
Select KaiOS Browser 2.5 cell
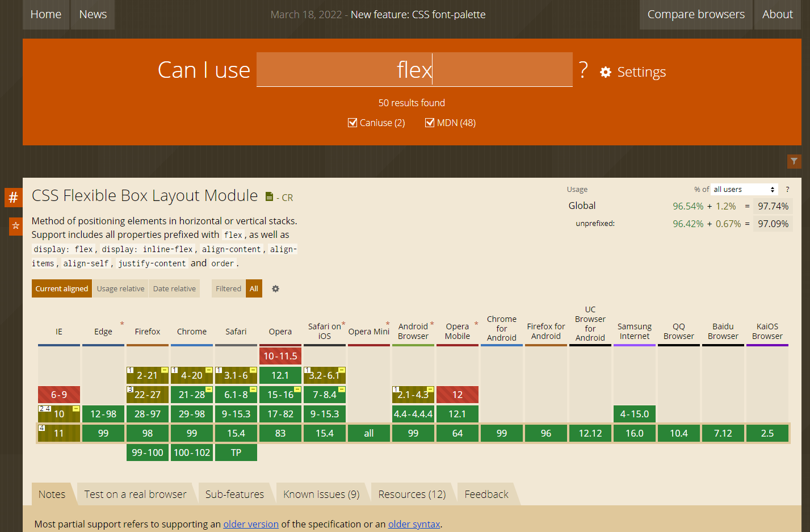coord(767,433)
